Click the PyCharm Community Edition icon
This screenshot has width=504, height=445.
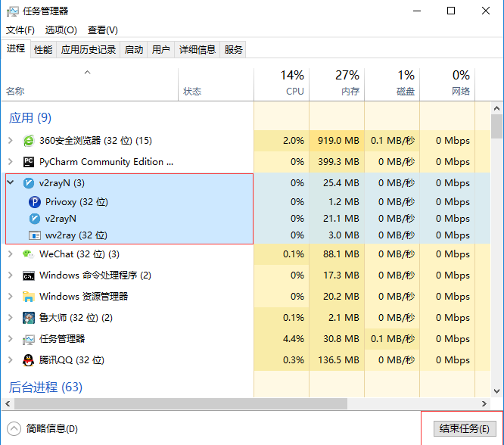[x=29, y=162]
